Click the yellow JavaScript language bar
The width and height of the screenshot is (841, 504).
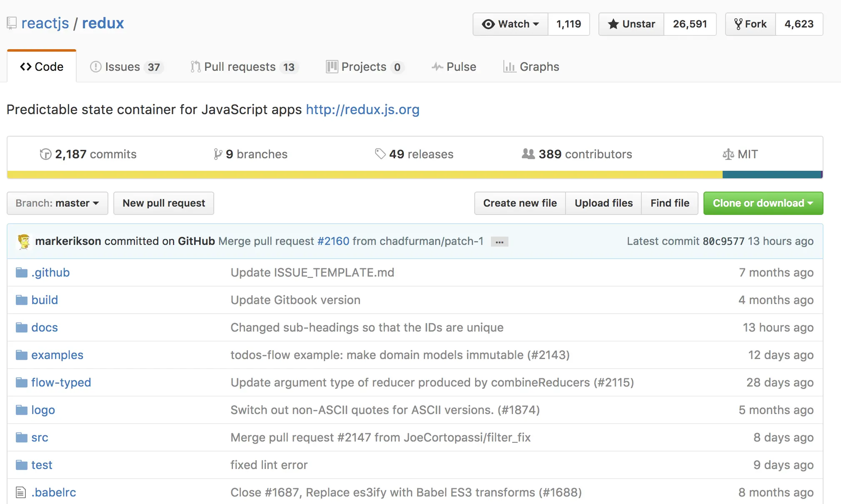click(x=365, y=175)
